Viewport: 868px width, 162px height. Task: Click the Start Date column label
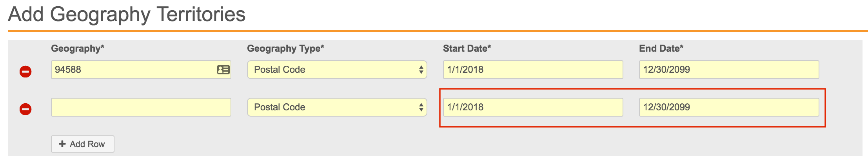click(467, 49)
